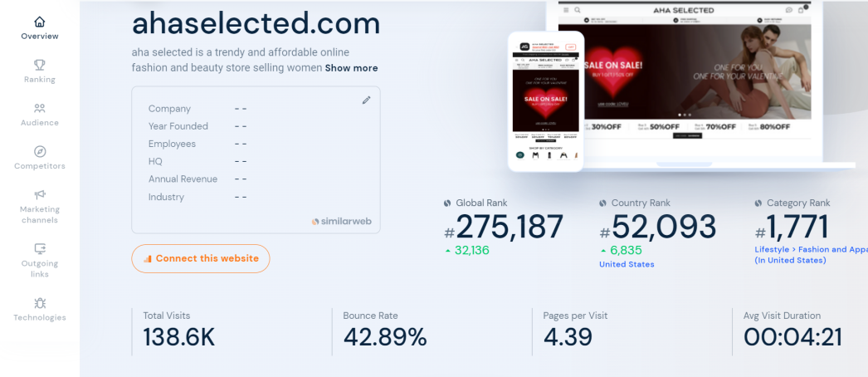868x377 pixels.
Task: Go to Outgoing links icon
Action: (40, 248)
